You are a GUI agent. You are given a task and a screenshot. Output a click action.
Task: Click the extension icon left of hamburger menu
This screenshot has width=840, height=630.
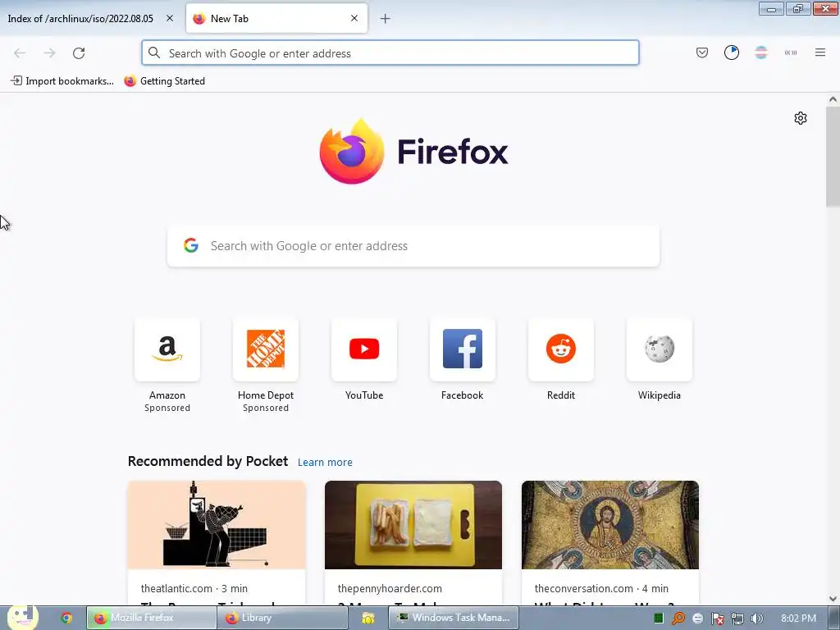click(x=791, y=52)
